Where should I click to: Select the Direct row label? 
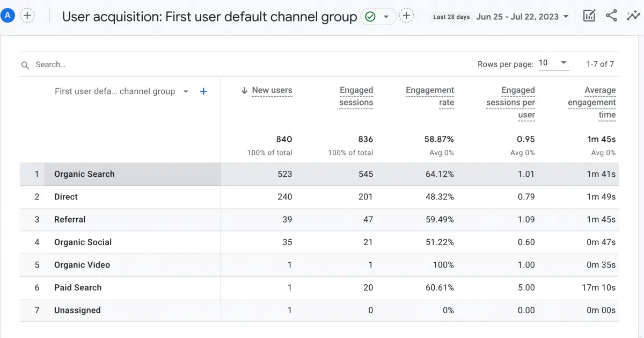tap(66, 197)
